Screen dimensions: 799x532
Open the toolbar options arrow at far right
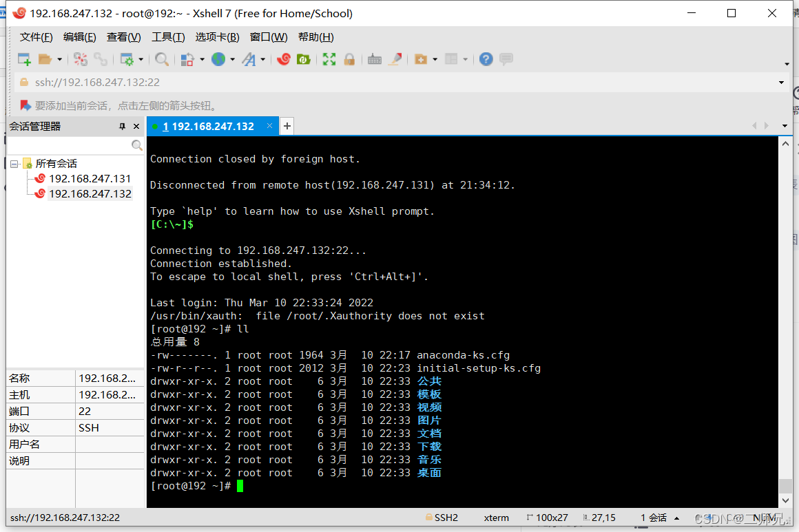click(x=787, y=64)
